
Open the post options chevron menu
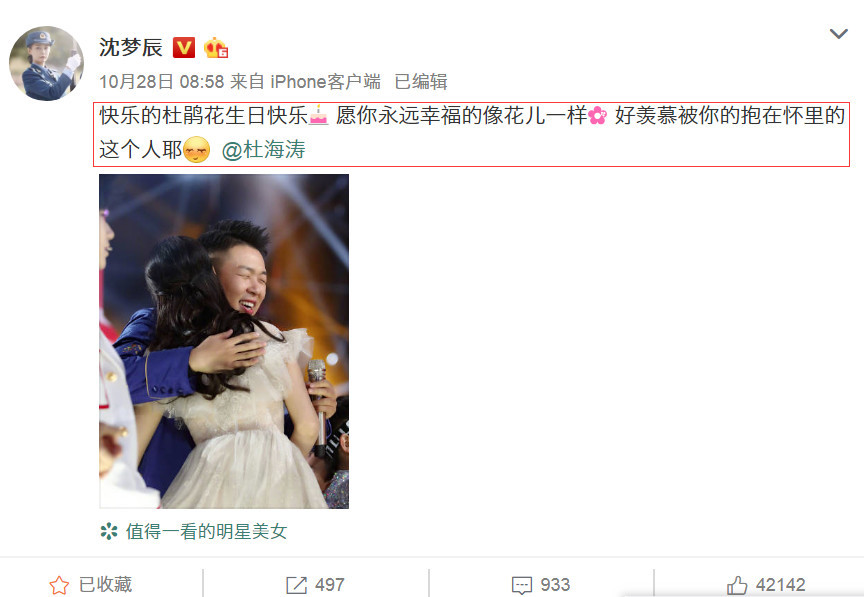[x=838, y=34]
